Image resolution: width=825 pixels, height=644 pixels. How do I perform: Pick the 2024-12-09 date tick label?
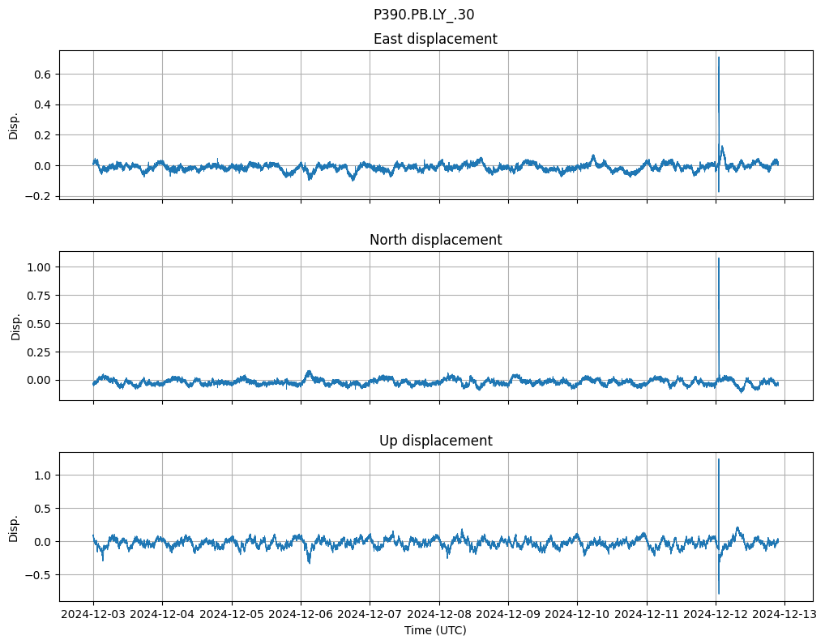(508, 615)
